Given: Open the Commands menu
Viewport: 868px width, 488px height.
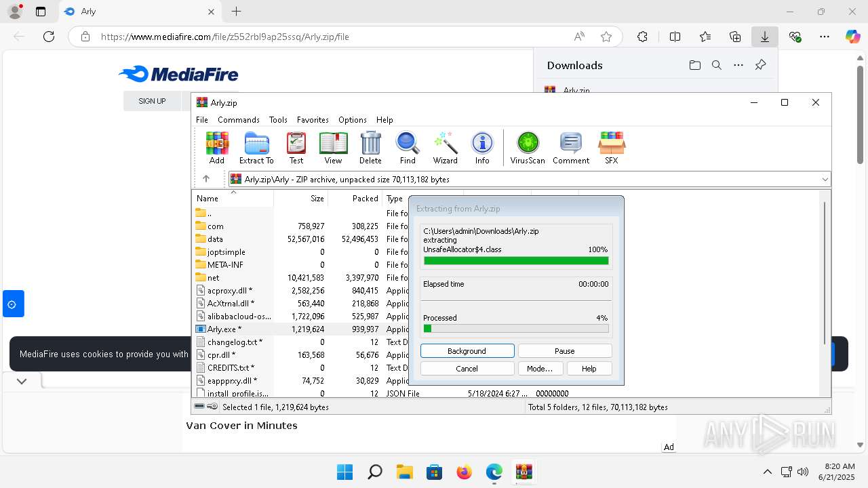Looking at the screenshot, I should (x=239, y=119).
